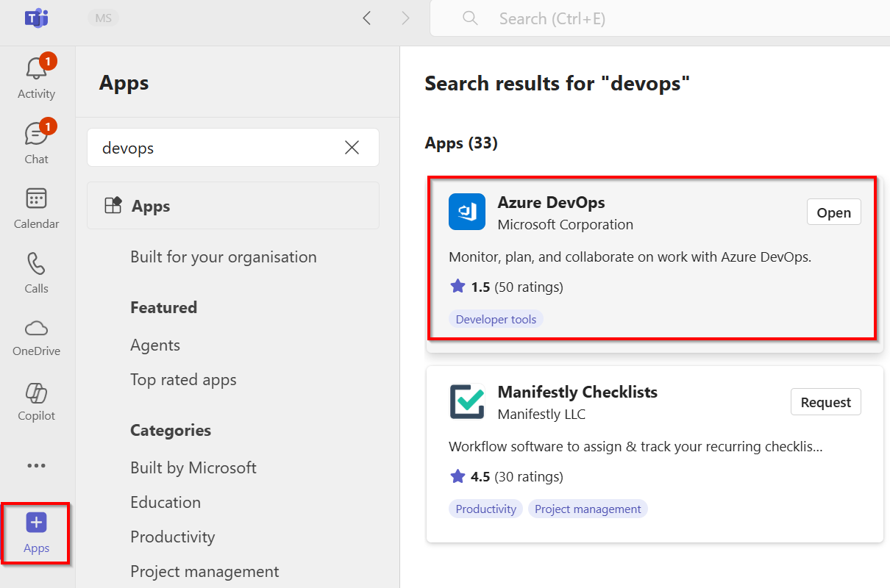Open OneDrive from sidebar
The height and width of the screenshot is (588, 890).
pos(36,337)
